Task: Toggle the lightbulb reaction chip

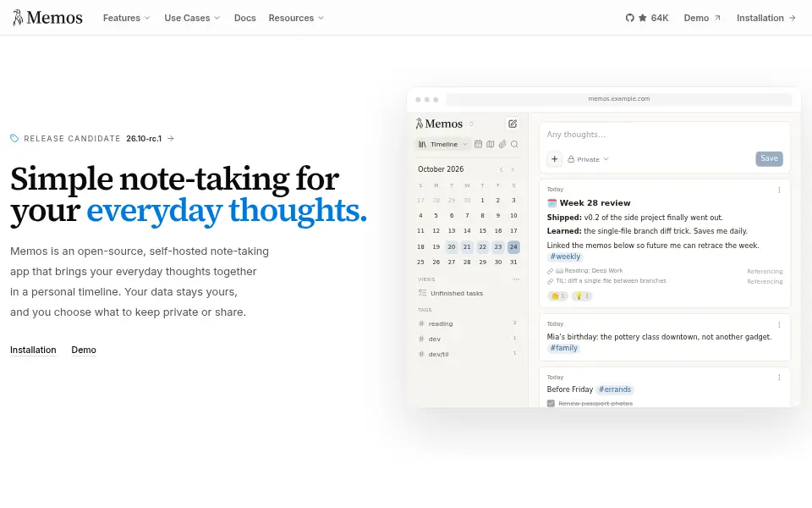Action: [582, 296]
